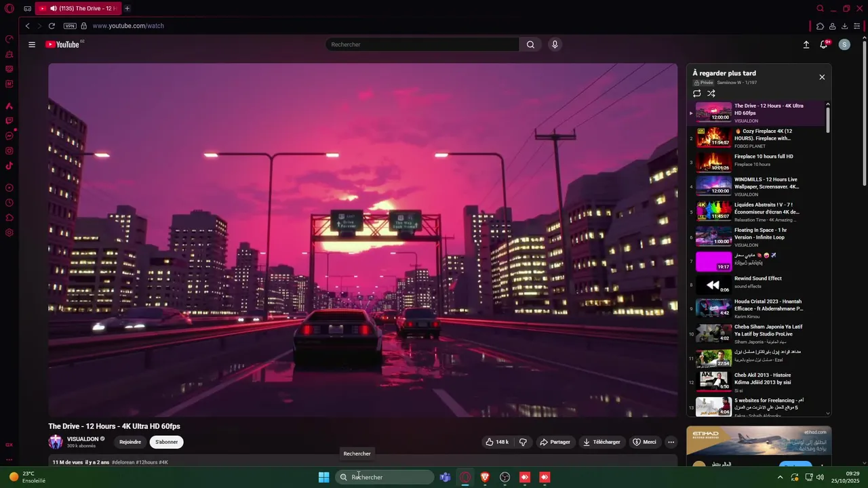Select WINDMILLS 12 Hours Live Wallpaper video
The width and height of the screenshot is (868, 488).
coord(756,186)
